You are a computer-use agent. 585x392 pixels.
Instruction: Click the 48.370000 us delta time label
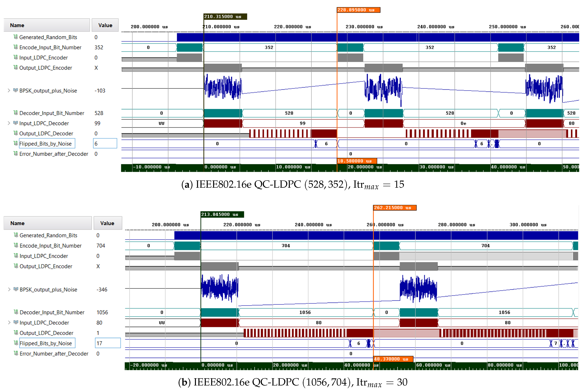point(393,359)
